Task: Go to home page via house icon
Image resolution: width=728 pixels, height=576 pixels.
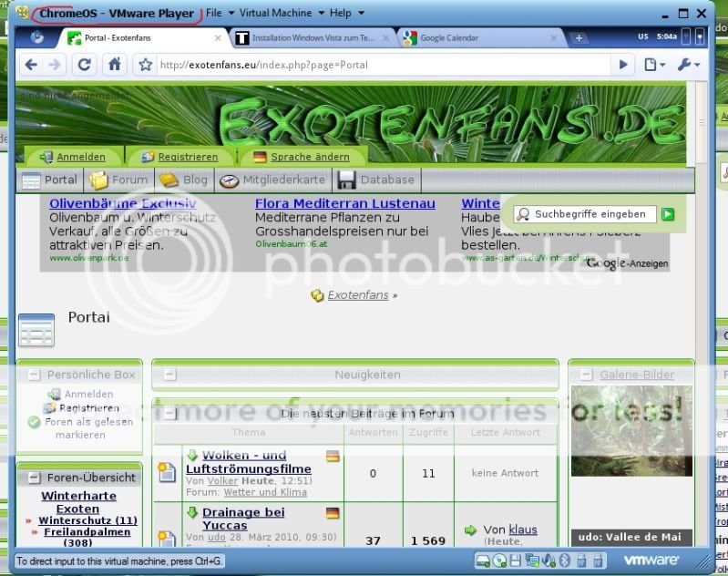Action: [x=114, y=65]
